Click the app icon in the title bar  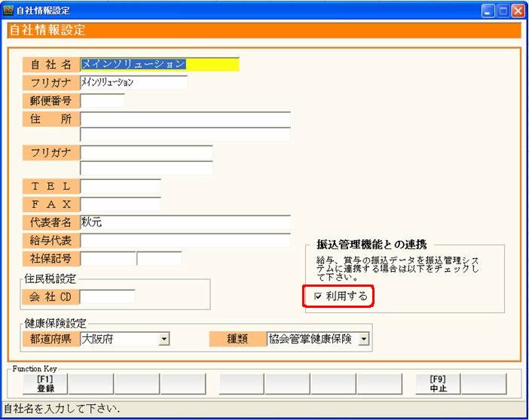pyautogui.click(x=8, y=11)
